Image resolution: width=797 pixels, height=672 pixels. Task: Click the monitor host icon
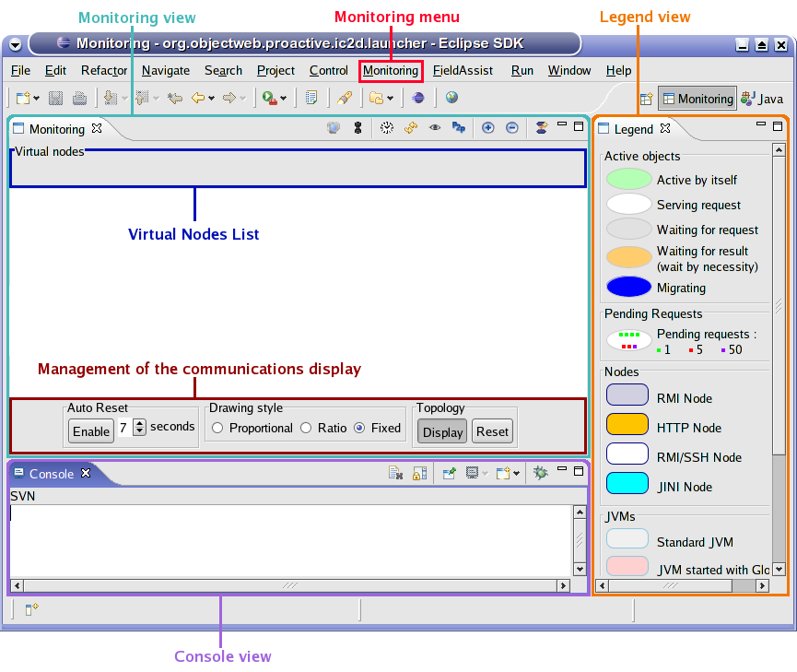[334, 128]
